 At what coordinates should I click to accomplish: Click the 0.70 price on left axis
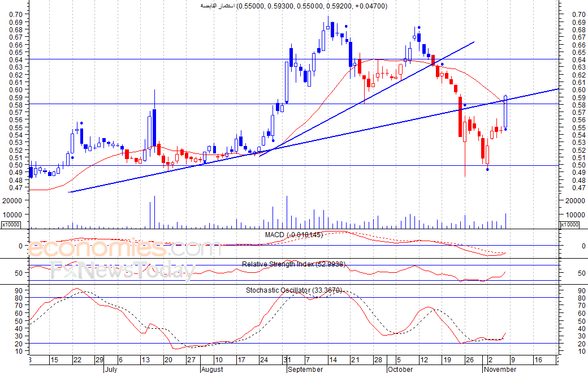(16, 14)
